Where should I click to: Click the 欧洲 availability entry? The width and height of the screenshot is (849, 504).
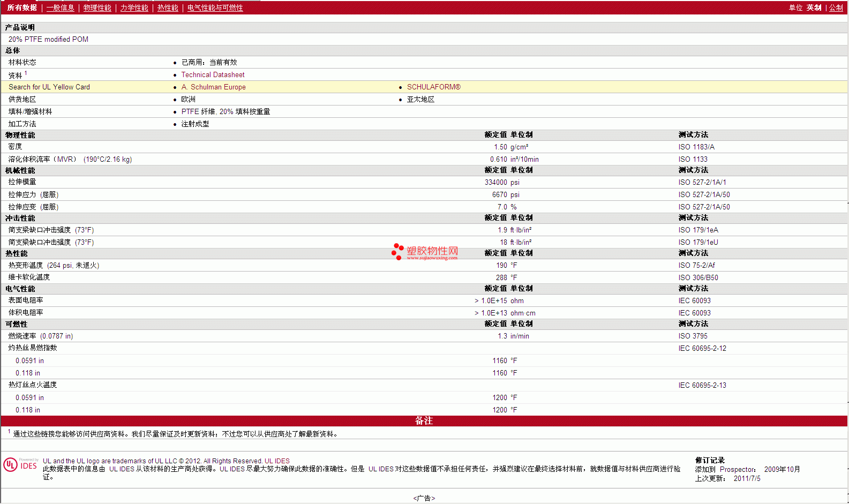point(188,100)
